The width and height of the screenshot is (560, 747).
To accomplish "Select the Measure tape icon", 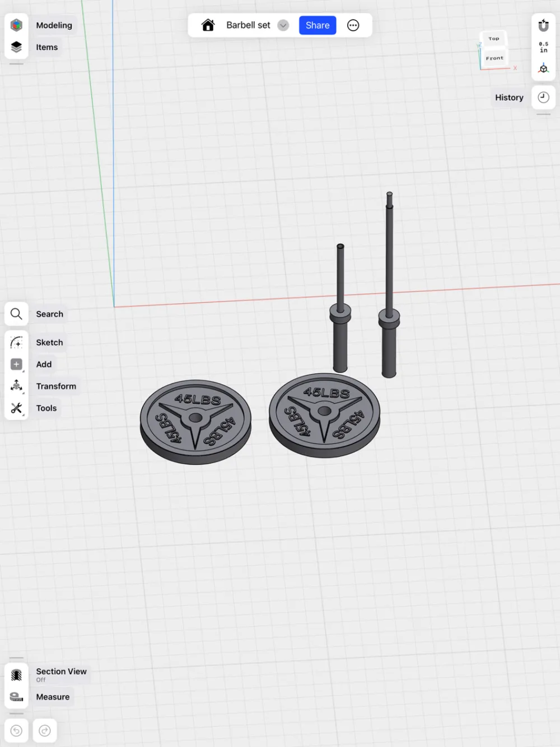I will pos(16,697).
